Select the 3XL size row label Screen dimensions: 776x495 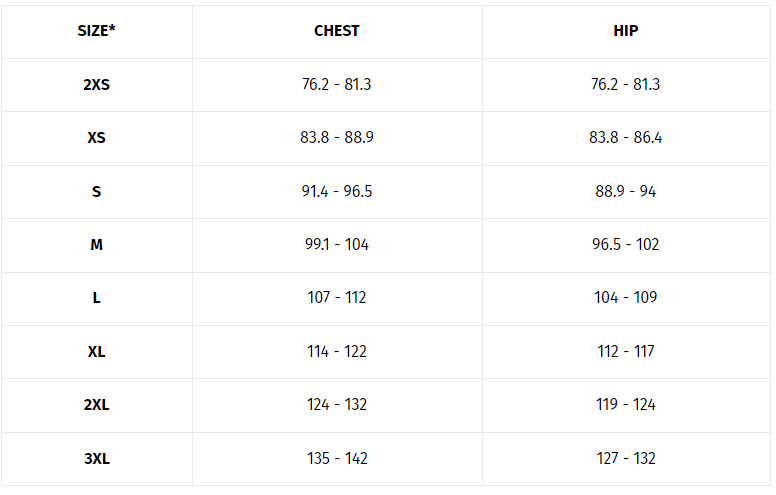96,459
